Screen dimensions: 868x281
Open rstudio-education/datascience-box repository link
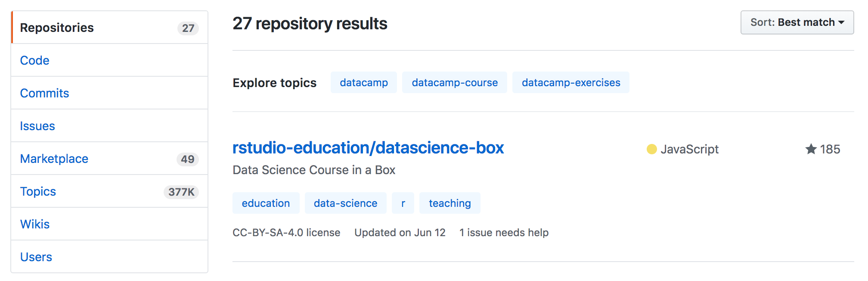tap(368, 148)
